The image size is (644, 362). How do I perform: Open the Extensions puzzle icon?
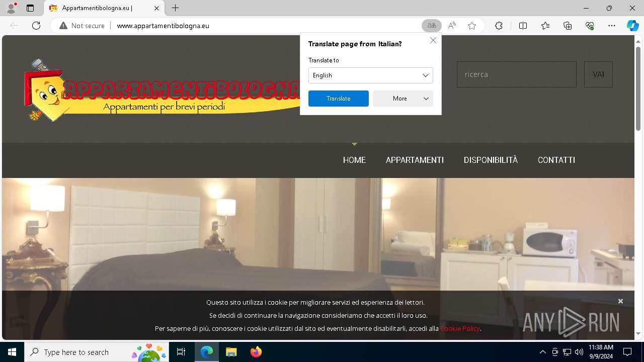click(x=499, y=26)
